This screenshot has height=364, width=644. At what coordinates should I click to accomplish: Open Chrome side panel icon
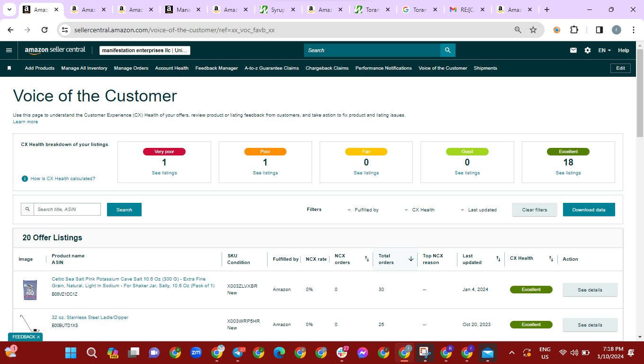pos(599,30)
